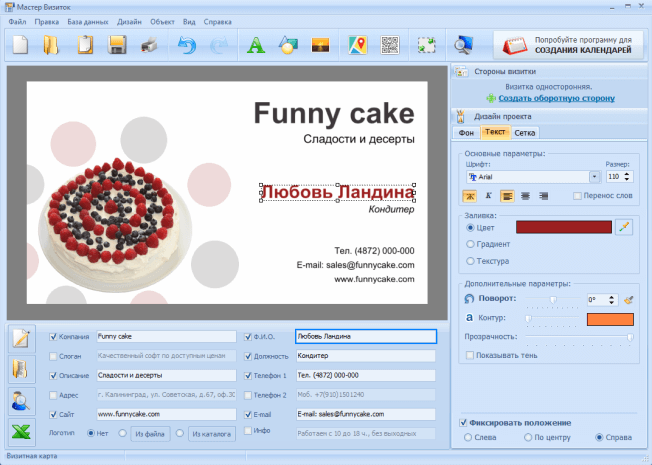
Task: Select Градиент fill option
Action: (470, 244)
